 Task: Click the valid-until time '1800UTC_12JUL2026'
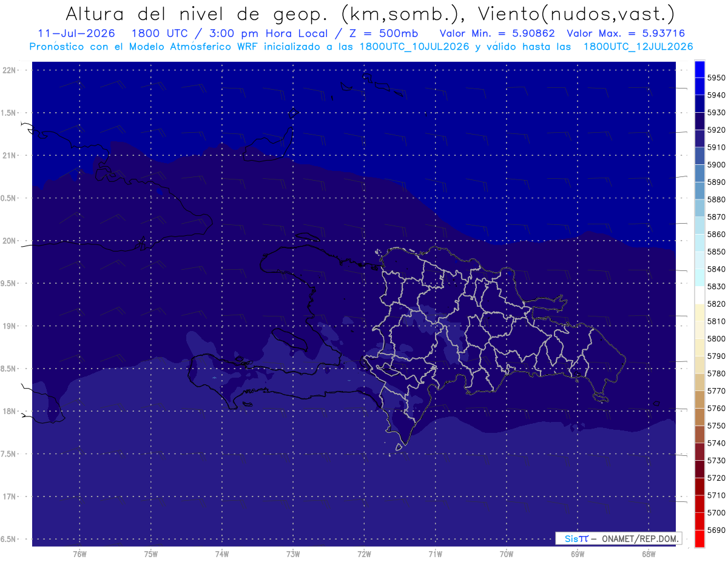(x=638, y=47)
